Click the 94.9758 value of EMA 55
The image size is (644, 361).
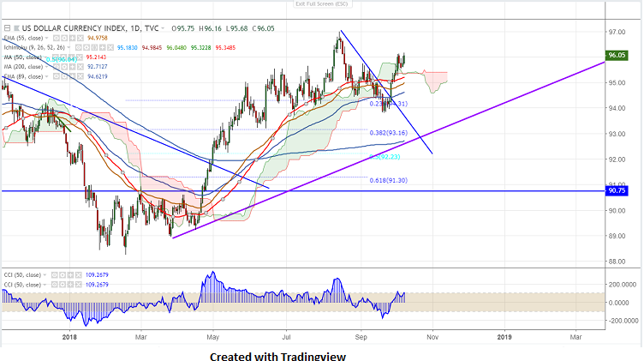point(98,38)
